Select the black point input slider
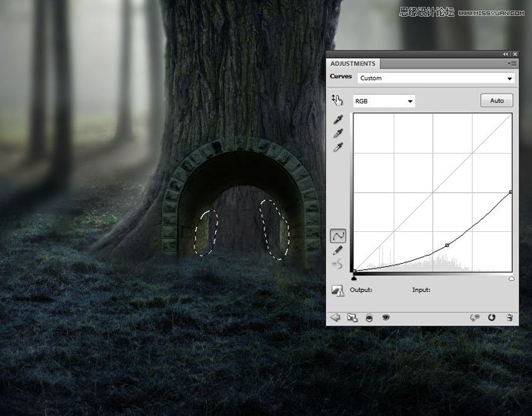This screenshot has width=532, height=416. [x=354, y=278]
